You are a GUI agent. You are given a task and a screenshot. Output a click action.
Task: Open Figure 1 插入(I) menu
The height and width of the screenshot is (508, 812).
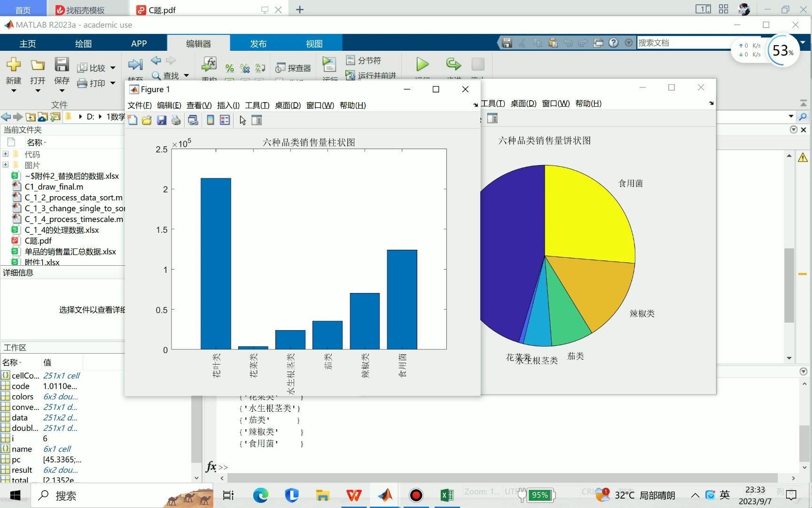[x=228, y=105]
